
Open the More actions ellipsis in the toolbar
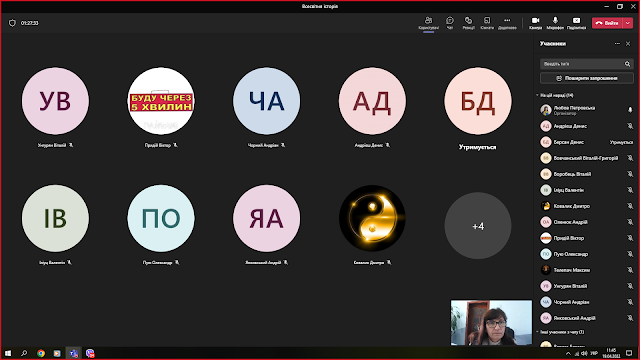click(507, 23)
